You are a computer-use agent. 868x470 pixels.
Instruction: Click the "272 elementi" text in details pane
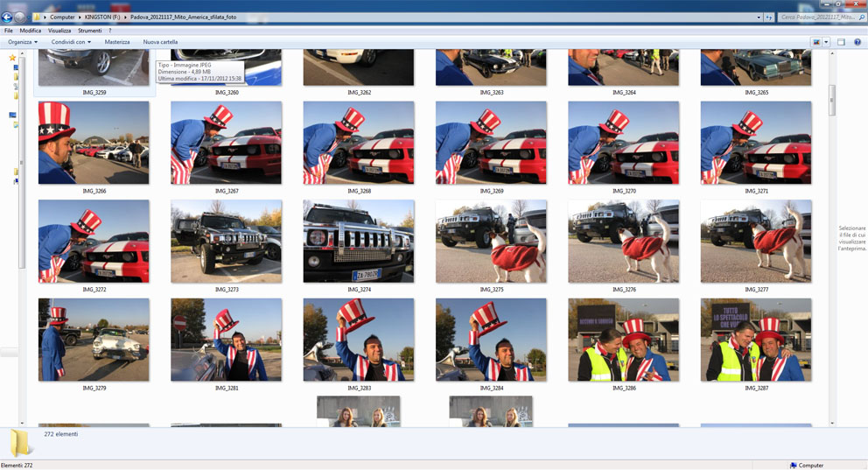[x=61, y=434]
